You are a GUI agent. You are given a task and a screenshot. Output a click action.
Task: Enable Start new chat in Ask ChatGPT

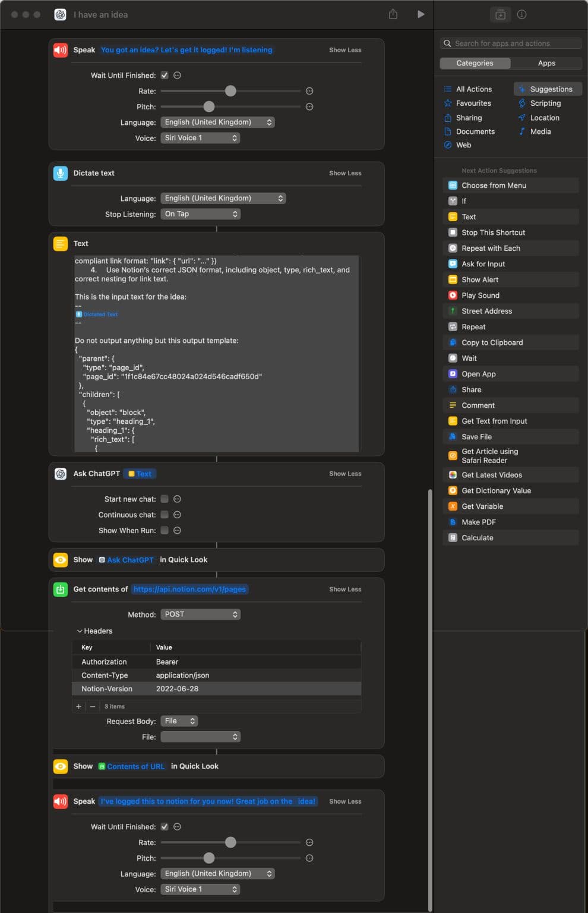coord(164,499)
